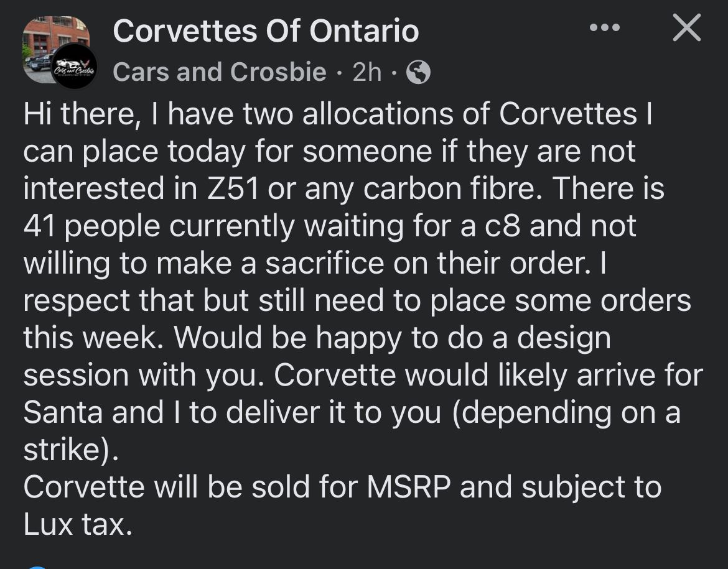728x569 pixels.
Task: Click the round Cars and Crosbie logo avatar
Action: (73, 65)
